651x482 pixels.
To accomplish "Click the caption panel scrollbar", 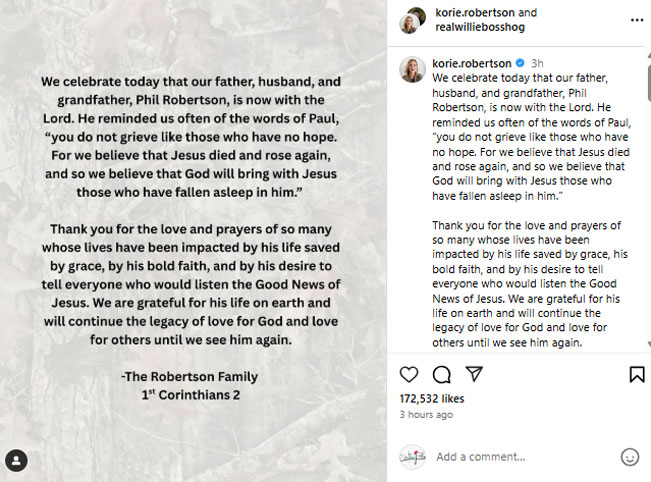I will click(647, 200).
